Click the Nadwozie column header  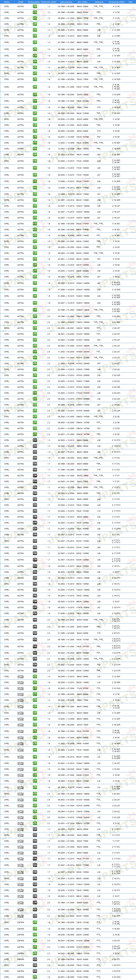[x=99, y=2]
